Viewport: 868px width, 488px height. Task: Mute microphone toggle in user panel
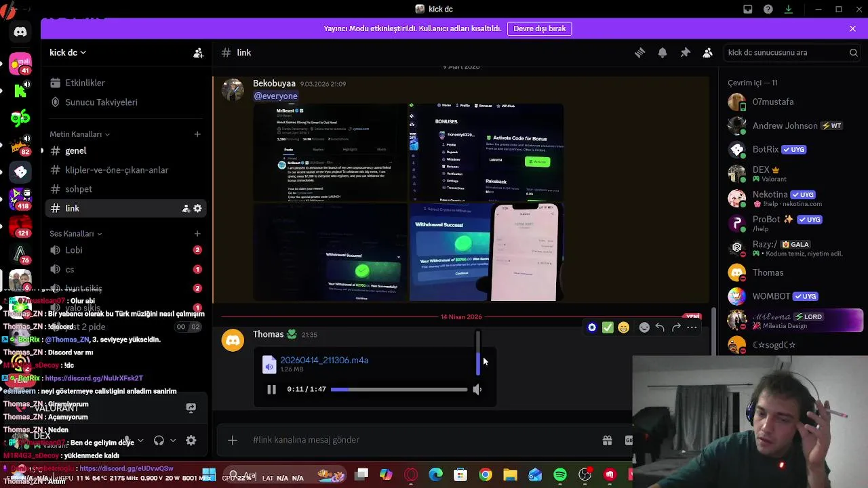click(x=127, y=441)
